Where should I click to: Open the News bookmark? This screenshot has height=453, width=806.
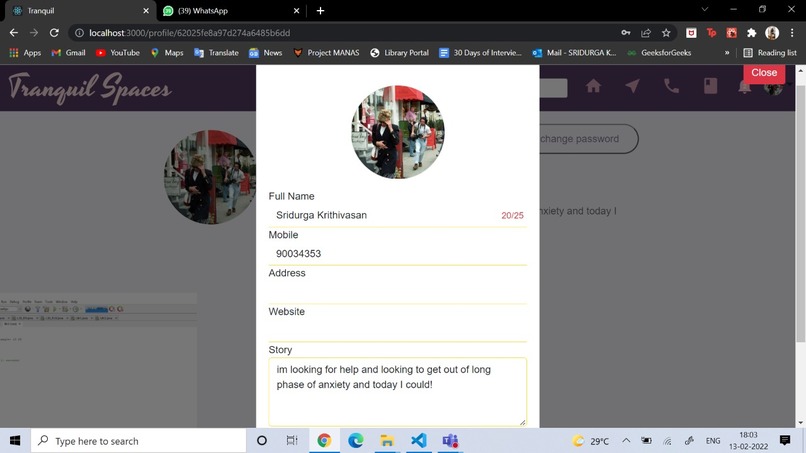266,52
